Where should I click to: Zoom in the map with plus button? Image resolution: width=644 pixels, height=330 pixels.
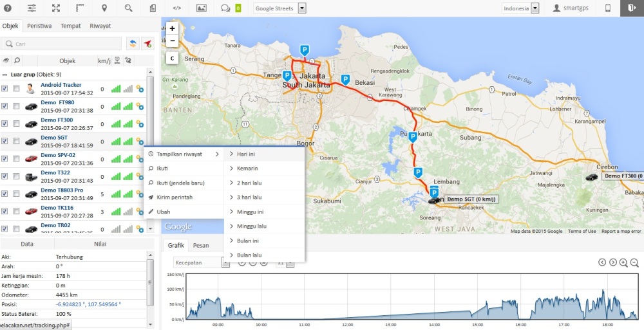pos(172,29)
